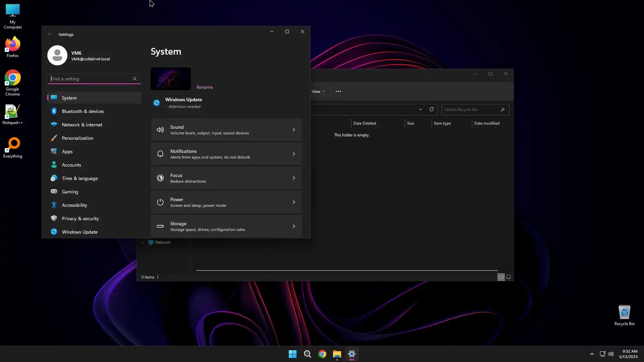644x362 pixels.
Task: Switch to details view layout icon
Action: (501, 277)
